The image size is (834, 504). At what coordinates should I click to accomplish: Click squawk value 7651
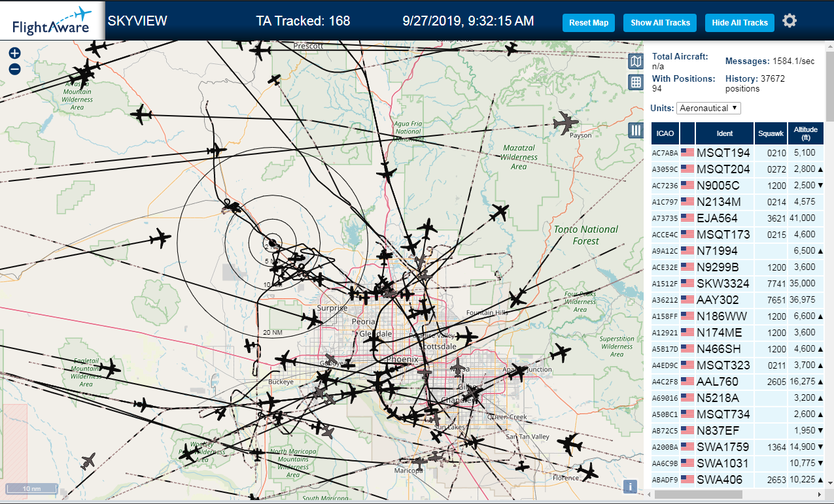[776, 300]
